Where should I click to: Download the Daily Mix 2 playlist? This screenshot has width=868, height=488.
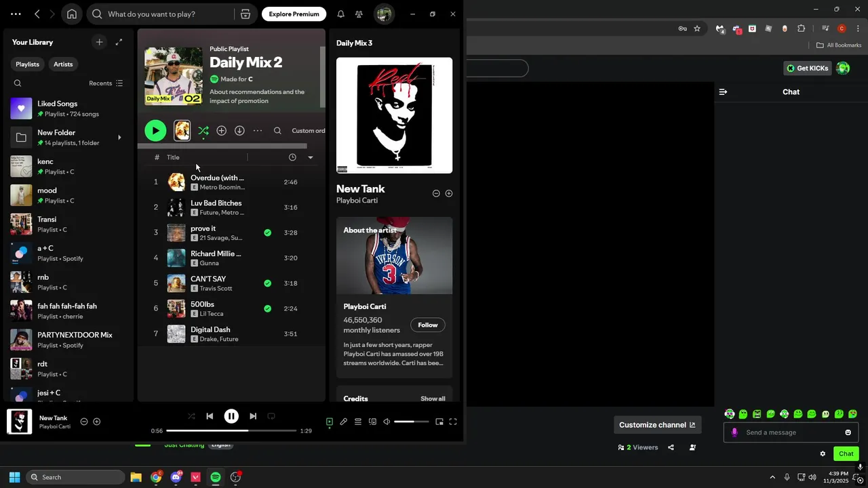pyautogui.click(x=239, y=130)
